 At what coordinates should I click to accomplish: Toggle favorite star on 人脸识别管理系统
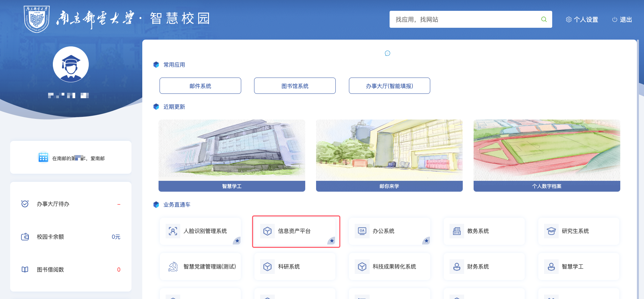pyautogui.click(x=237, y=241)
